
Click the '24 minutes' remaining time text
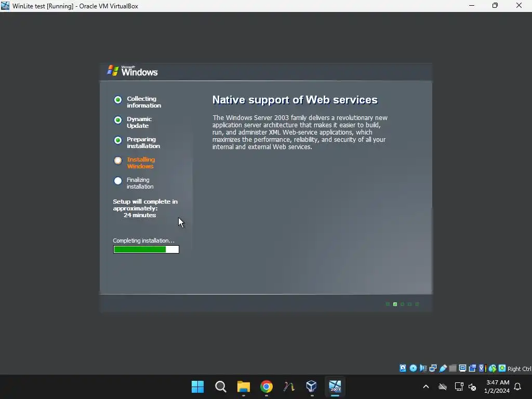pos(140,215)
